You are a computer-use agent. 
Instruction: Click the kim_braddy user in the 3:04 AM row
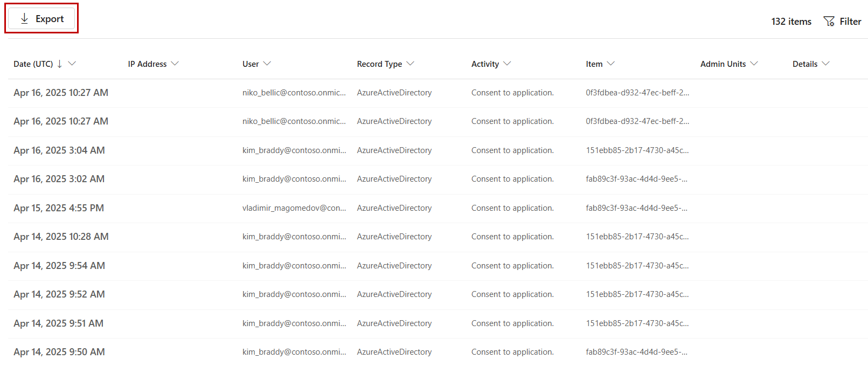click(294, 150)
